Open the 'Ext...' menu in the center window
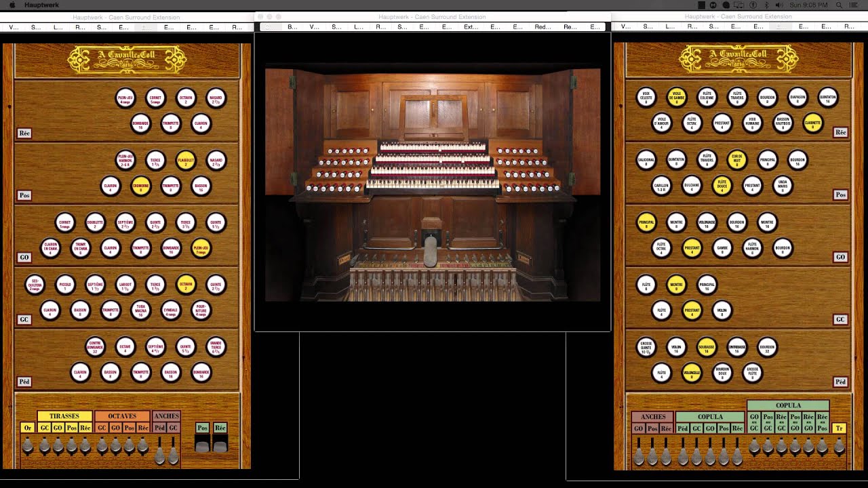Screen dimensions: 868x488 click(471, 27)
